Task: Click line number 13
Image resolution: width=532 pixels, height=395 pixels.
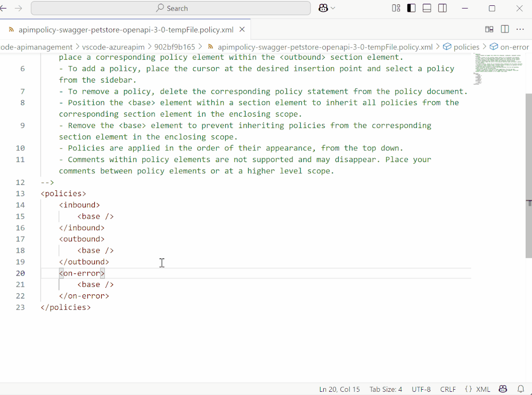Action: pos(20,194)
